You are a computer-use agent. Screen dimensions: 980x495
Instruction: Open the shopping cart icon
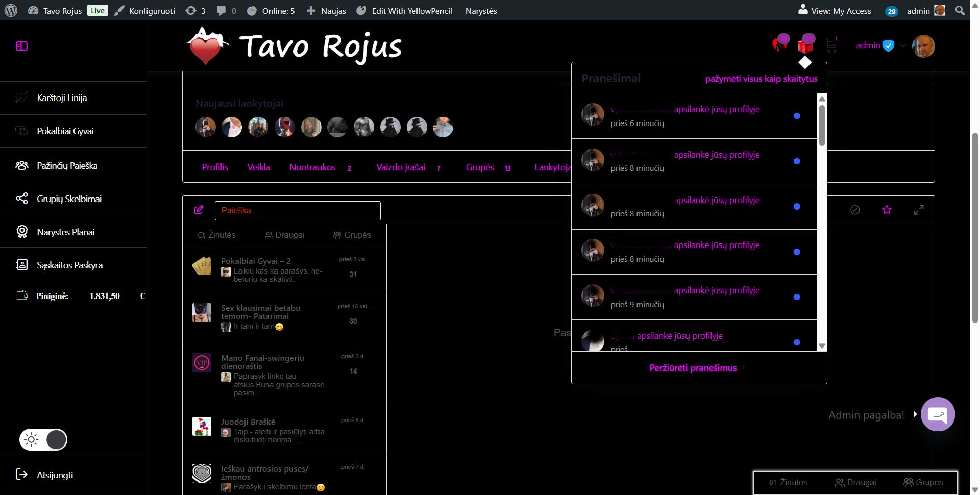[831, 46]
